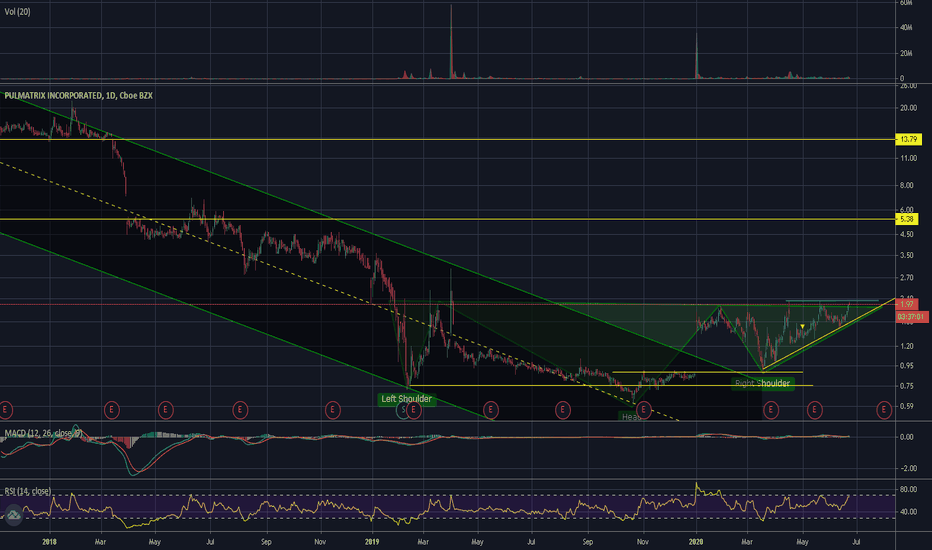This screenshot has width=932, height=550.
Task: Click the MACD (12, 26, close, 9) legend
Action: click(43, 433)
